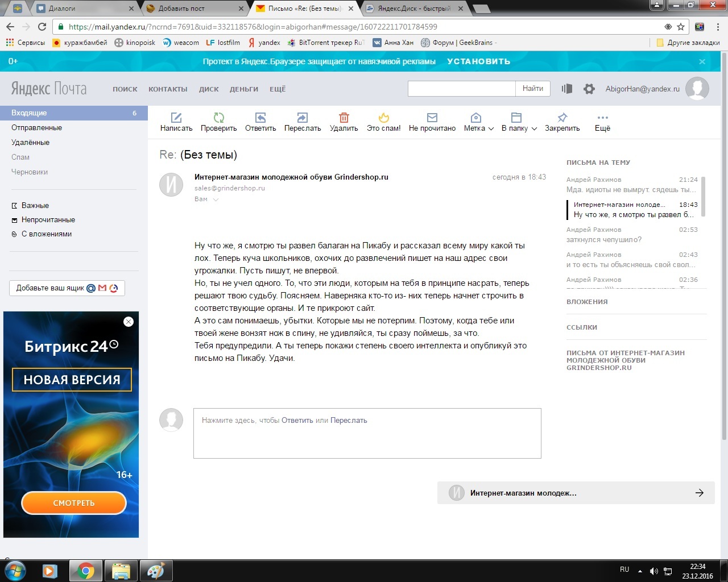Screen dimensions: 728x582
Task: Click the themes icon beside the gear
Action: (567, 89)
